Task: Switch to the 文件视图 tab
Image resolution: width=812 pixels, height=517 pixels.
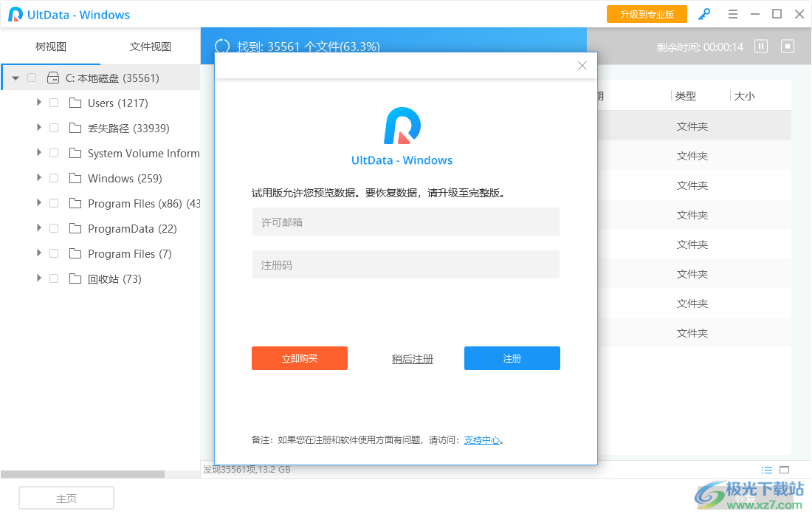Action: pos(151,46)
